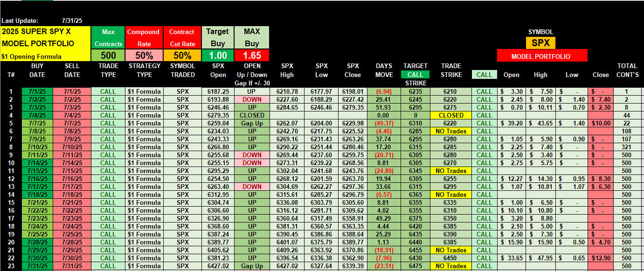Click the red MODEL PORTFOLIO banner
This screenshot has width=644, height=271.
(542, 56)
